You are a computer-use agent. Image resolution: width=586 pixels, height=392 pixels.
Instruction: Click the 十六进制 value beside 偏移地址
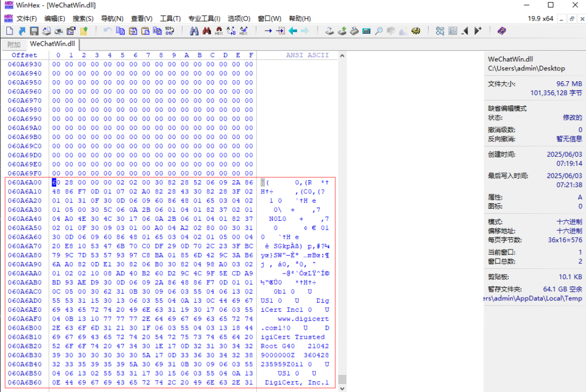pyautogui.click(x=569, y=231)
